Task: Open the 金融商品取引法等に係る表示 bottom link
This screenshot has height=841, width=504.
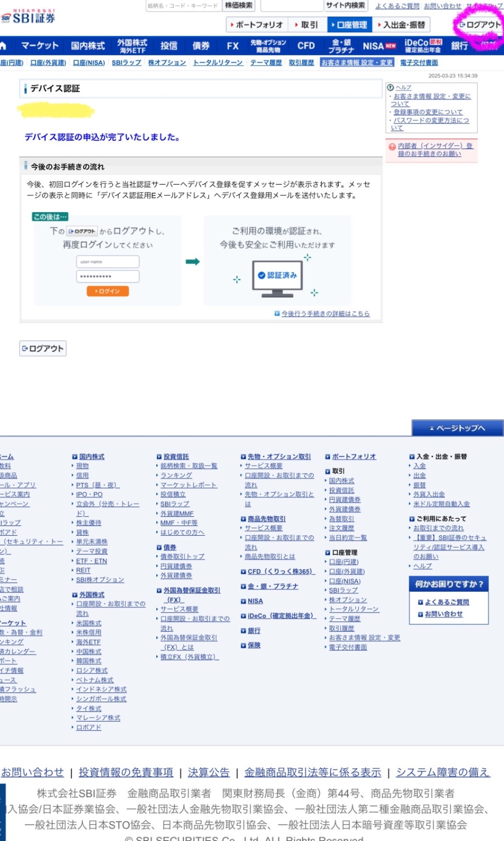Action: [x=313, y=773]
